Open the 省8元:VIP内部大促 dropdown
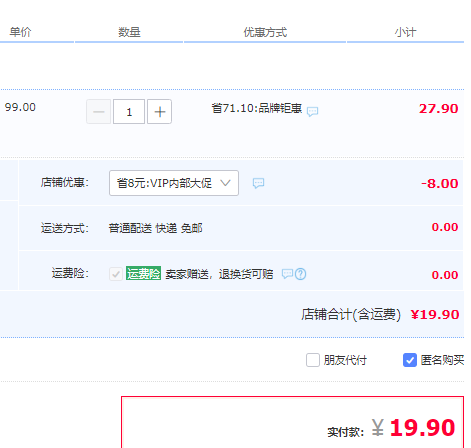This screenshot has height=448, width=471. (174, 183)
